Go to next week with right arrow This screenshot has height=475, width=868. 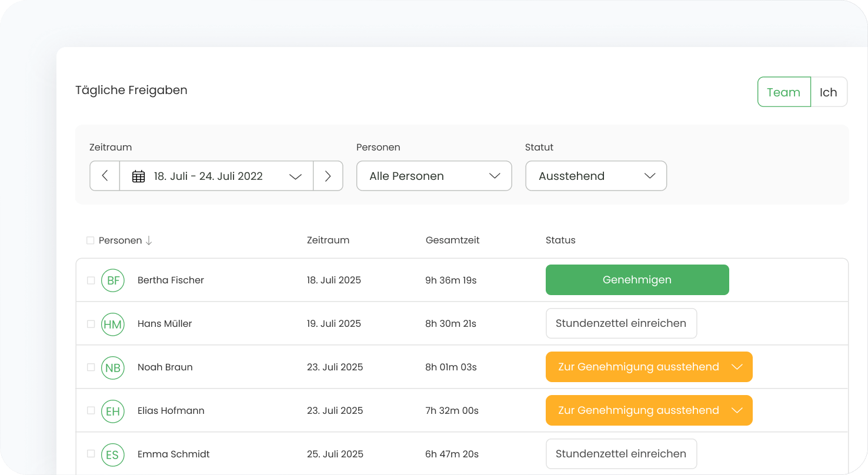tap(328, 176)
